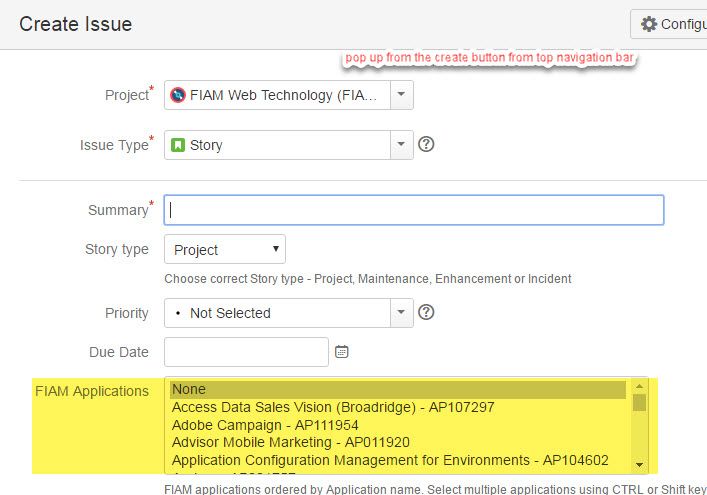This screenshot has height=495, width=707.
Task: Open Issue Type help question icon
Action: click(x=426, y=144)
